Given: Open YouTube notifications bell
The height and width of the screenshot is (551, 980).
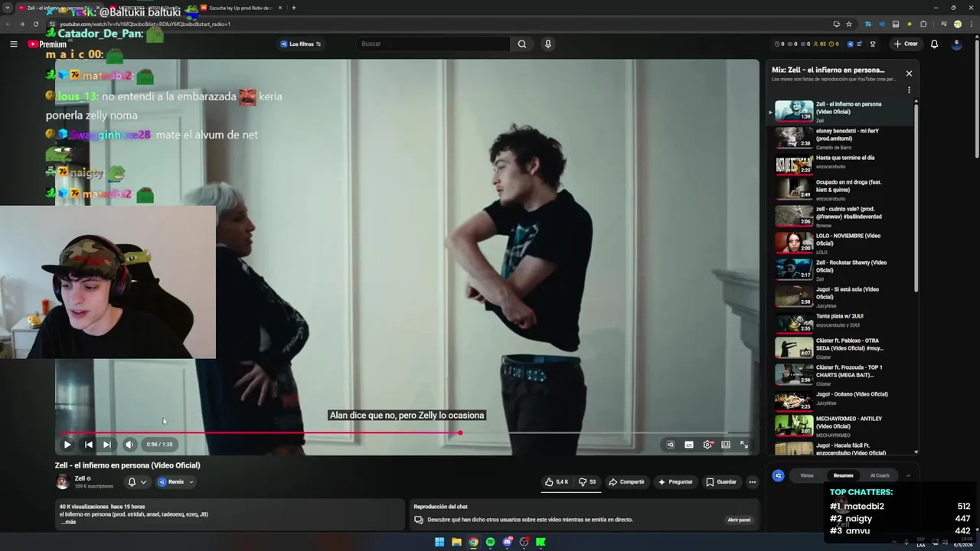Looking at the screenshot, I should [934, 44].
